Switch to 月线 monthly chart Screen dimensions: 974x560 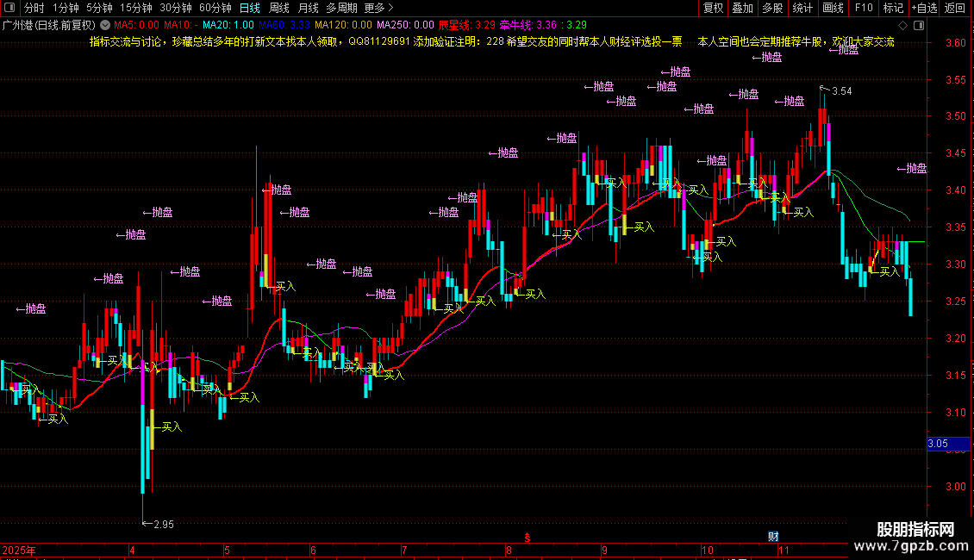308,8
